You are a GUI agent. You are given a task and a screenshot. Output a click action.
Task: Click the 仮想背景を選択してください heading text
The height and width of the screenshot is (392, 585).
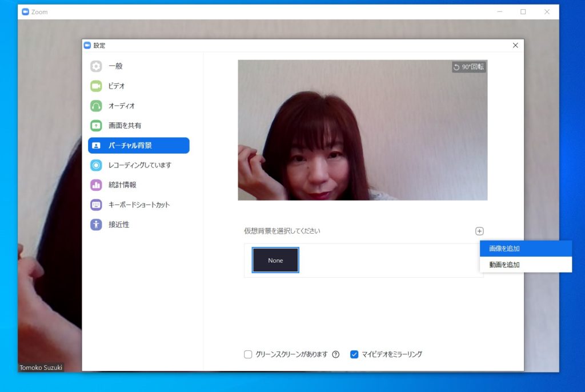coord(282,231)
